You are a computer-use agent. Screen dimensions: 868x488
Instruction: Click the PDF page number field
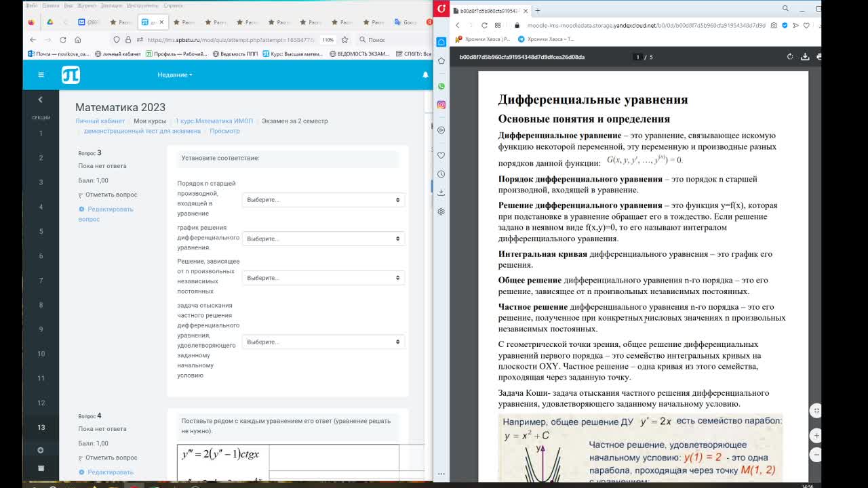[637, 57]
